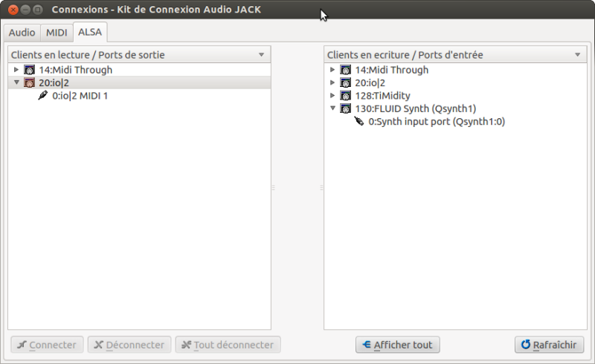Select 0:Synth input port (Qsynth1:0)
The image size is (595, 364).
[x=437, y=121]
